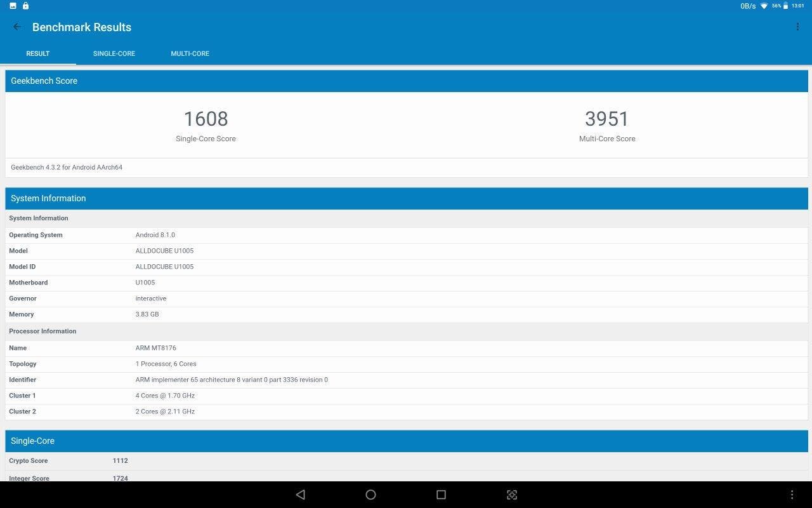Tap Cluster 2 value 2 Cores @ 2.11 GHz
812x508 pixels.
[x=165, y=411]
